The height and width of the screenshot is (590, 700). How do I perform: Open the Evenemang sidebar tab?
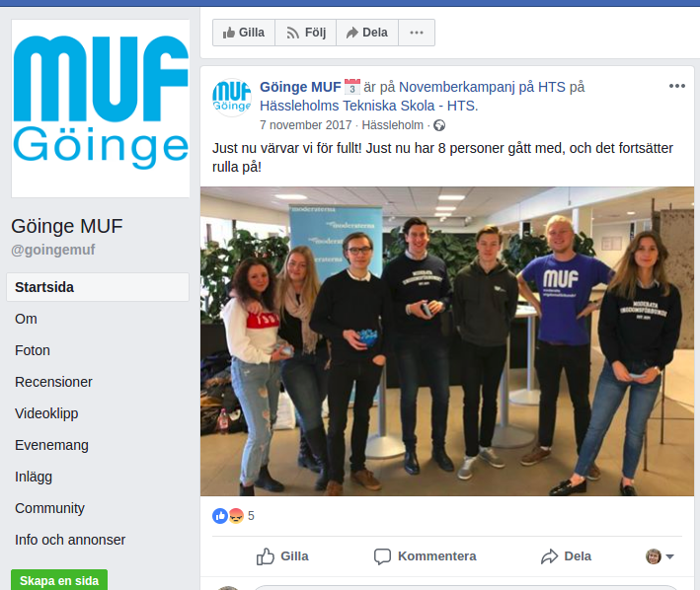point(51,445)
